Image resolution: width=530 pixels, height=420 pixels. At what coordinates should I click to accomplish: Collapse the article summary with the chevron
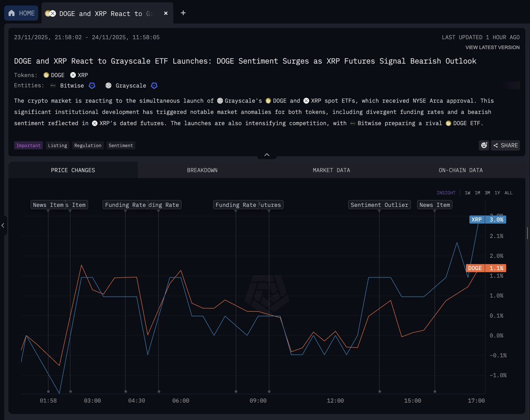tap(267, 155)
